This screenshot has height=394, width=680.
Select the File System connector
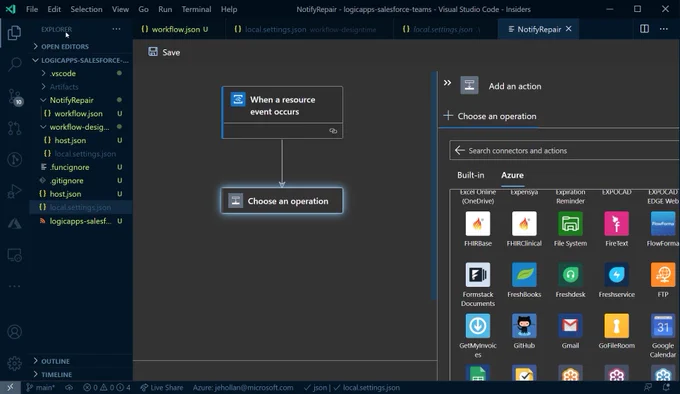tap(570, 229)
